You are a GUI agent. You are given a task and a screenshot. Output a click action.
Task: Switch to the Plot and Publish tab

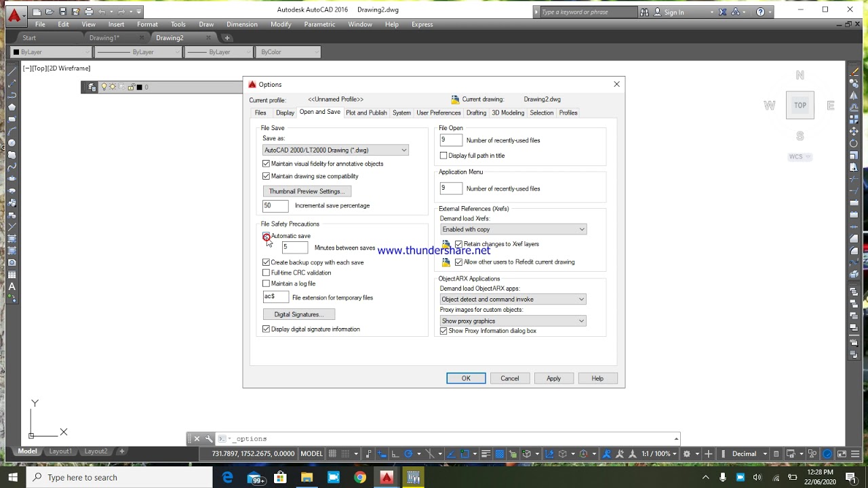pos(366,113)
